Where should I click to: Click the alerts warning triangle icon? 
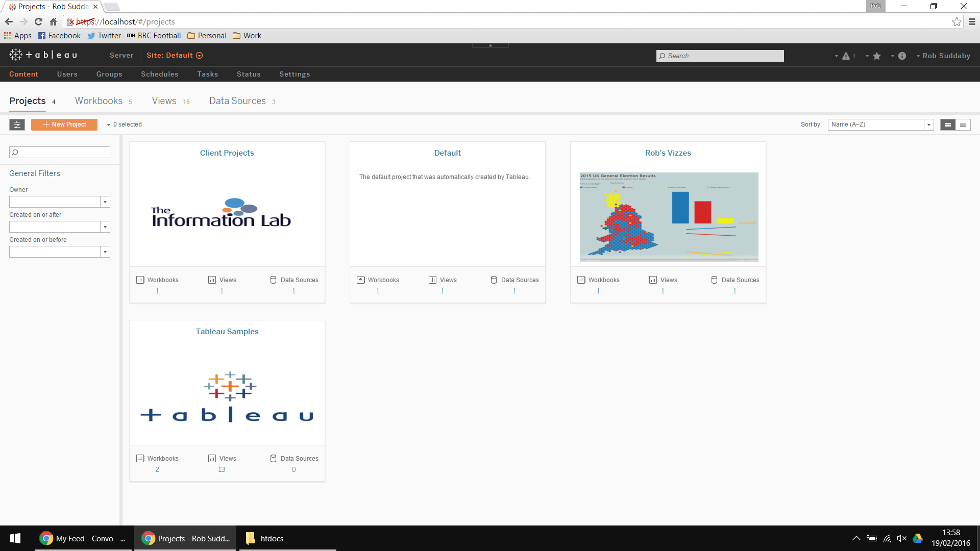(x=846, y=56)
